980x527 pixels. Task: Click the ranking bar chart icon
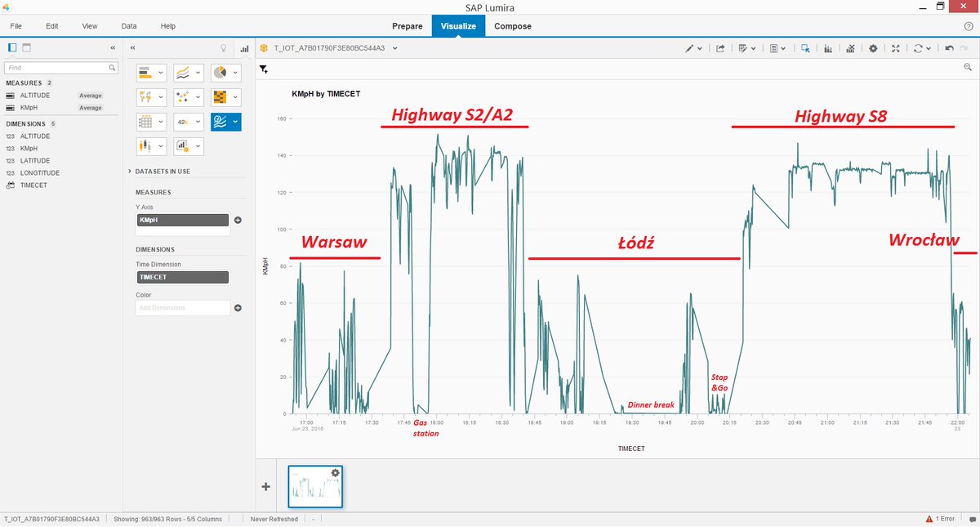[828, 48]
